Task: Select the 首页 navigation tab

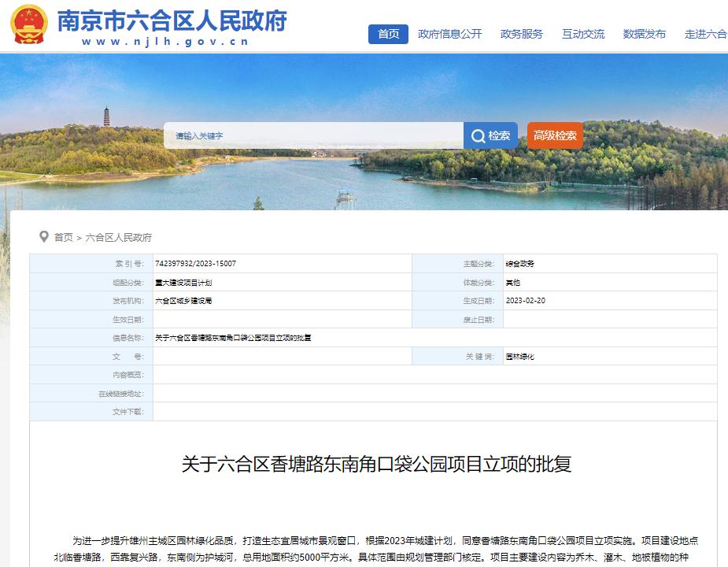Action: pyautogui.click(x=386, y=34)
